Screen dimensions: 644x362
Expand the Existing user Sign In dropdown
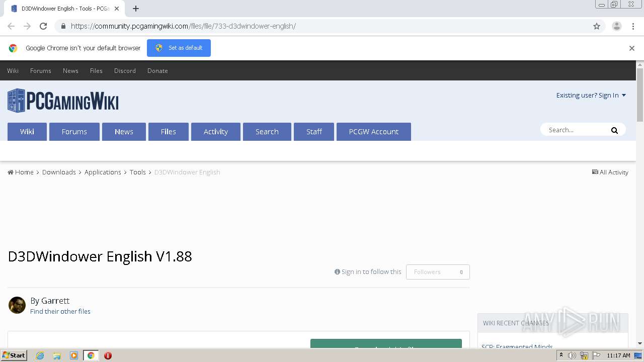pos(591,96)
